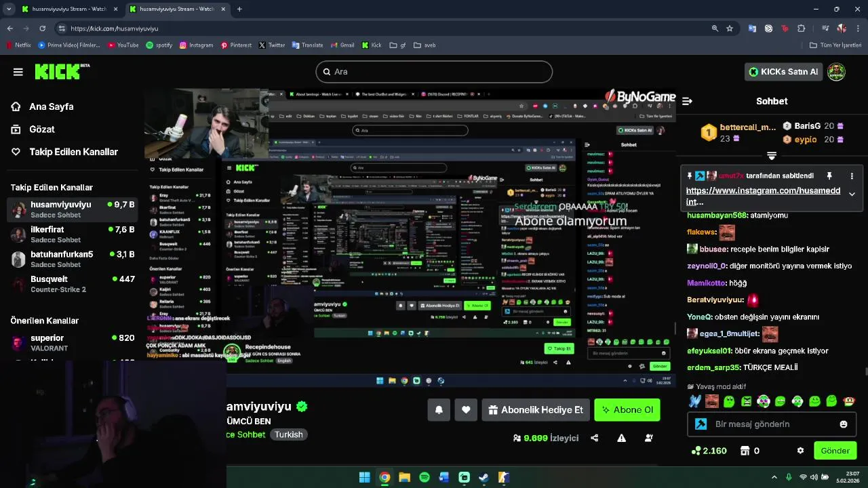Viewport: 868px width, 488px height.
Task: Open Spotify bookmark
Action: pos(159,45)
